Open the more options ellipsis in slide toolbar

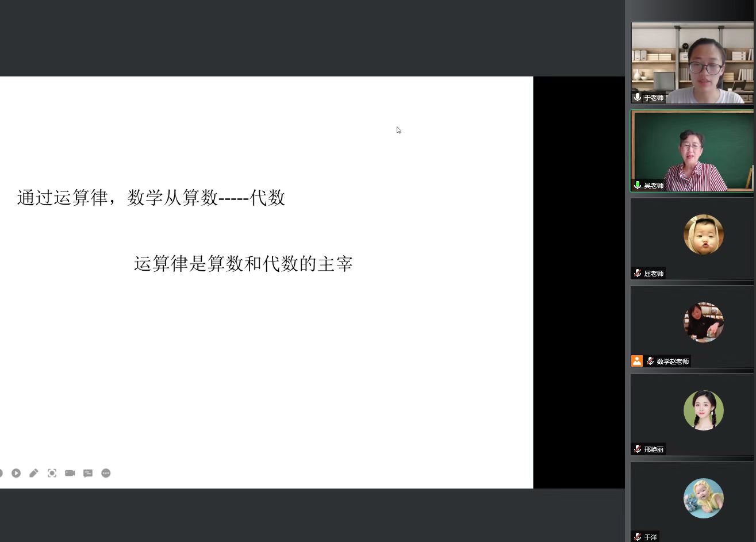click(106, 473)
